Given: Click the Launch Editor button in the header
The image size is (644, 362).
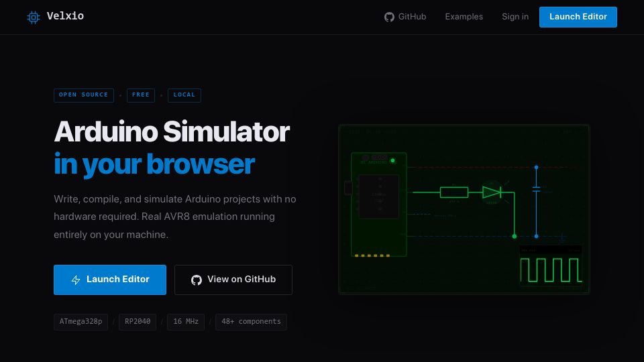Looking at the screenshot, I should [578, 17].
